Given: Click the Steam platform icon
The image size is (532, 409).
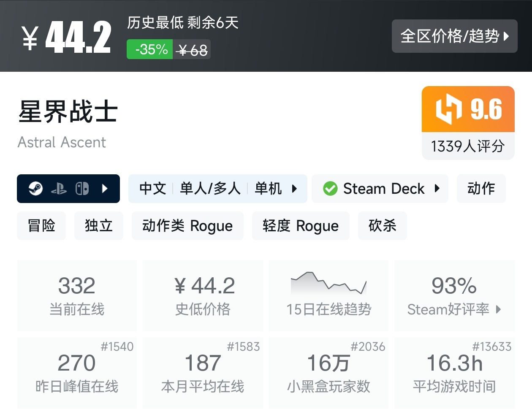Looking at the screenshot, I should [35, 189].
